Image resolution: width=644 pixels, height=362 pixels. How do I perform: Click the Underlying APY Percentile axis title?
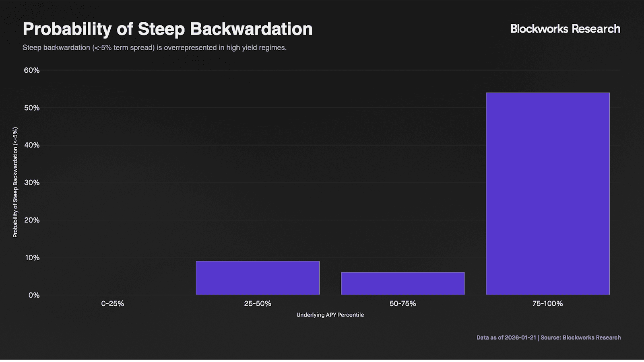[x=330, y=315]
